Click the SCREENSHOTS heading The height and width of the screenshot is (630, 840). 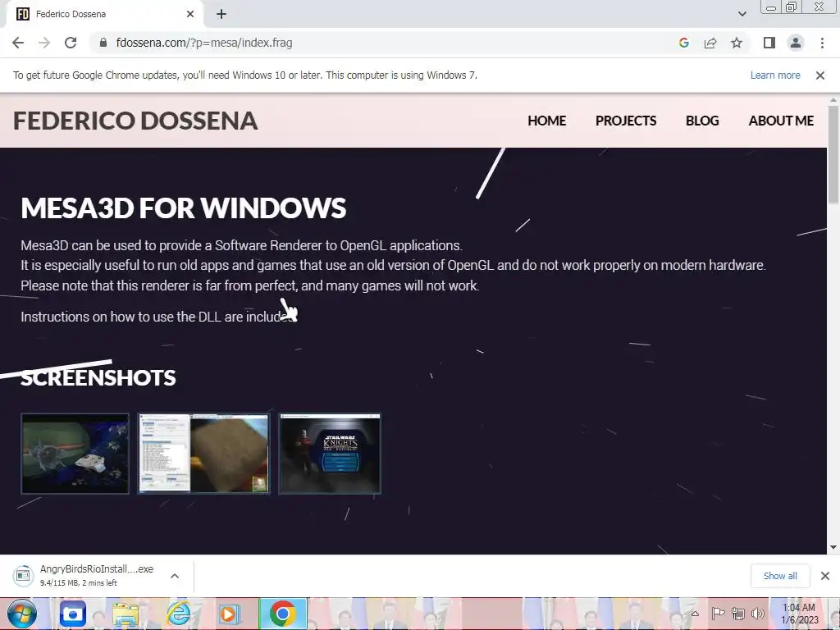tap(98, 377)
